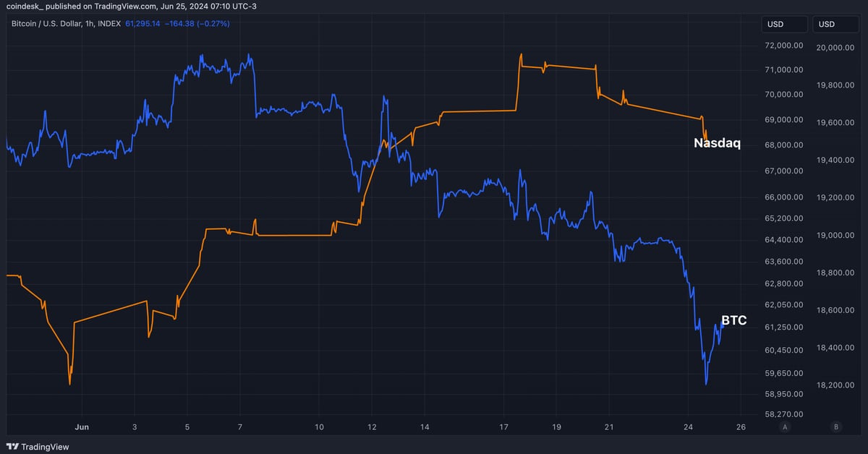
Task: Select the scale B badge
Action: [x=836, y=427]
